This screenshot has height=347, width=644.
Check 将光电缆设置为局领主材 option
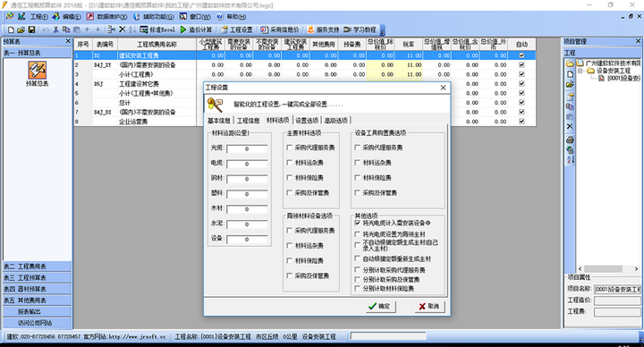point(357,234)
